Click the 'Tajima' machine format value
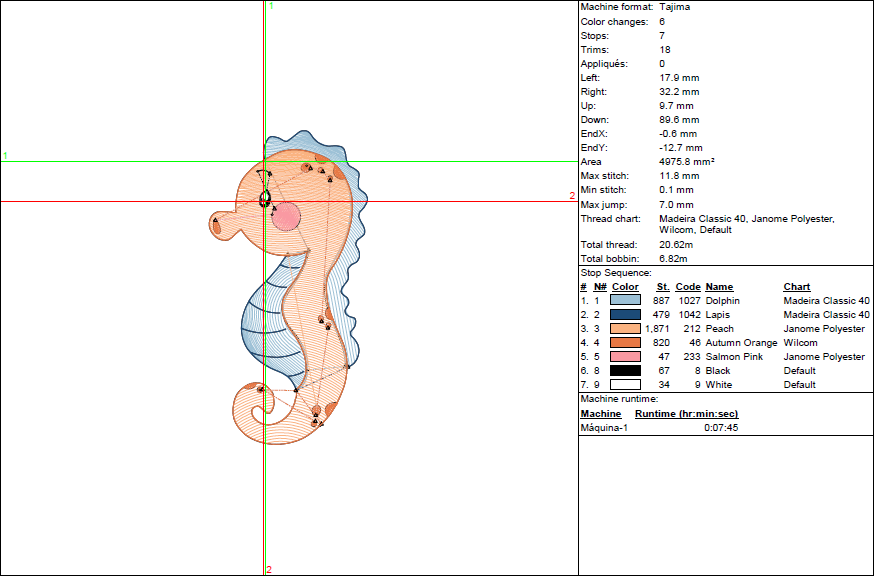This screenshot has height=576, width=874. pyautogui.click(x=674, y=7)
